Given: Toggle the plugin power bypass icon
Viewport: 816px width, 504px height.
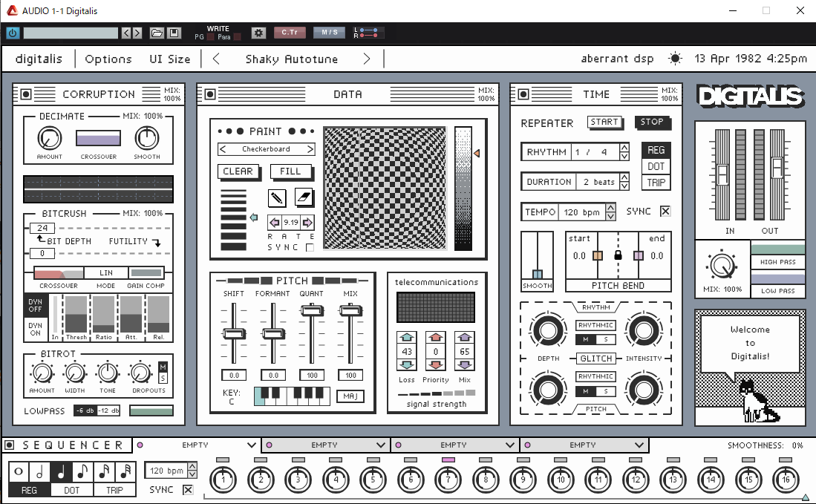Looking at the screenshot, I should [x=13, y=33].
